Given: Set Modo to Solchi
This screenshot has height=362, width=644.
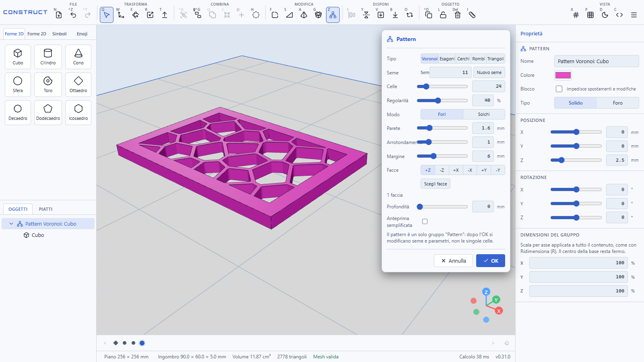Looking at the screenshot, I should (484, 114).
